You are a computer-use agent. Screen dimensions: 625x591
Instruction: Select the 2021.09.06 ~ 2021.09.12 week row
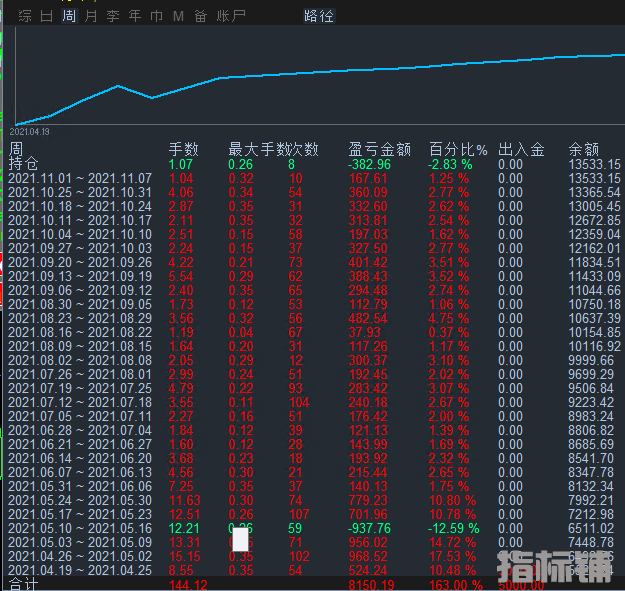[x=314, y=290]
